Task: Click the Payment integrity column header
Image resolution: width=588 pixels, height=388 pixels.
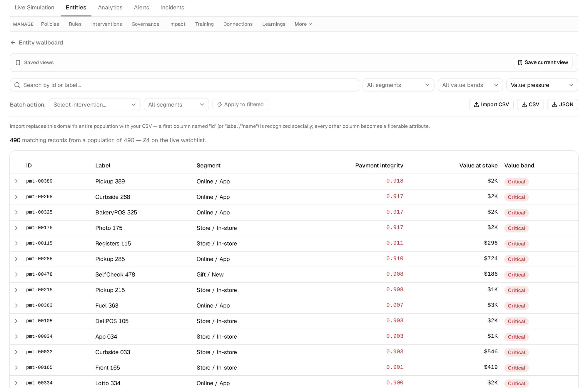Action: (x=379, y=166)
